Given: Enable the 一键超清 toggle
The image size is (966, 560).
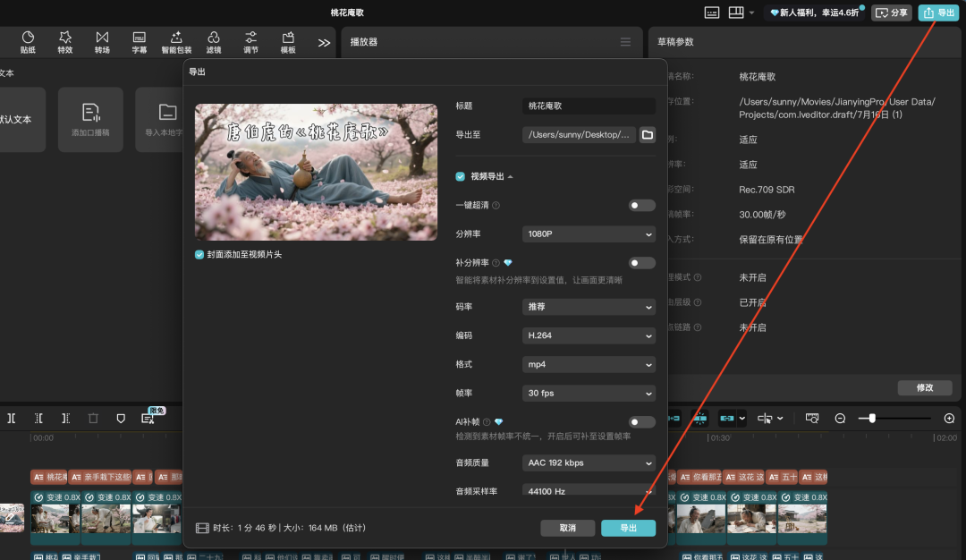Looking at the screenshot, I should click(641, 205).
